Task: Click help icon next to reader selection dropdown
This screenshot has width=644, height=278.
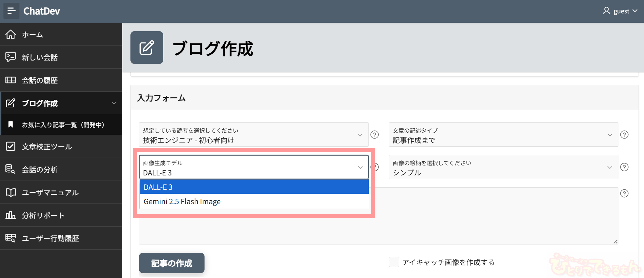Action: (375, 135)
